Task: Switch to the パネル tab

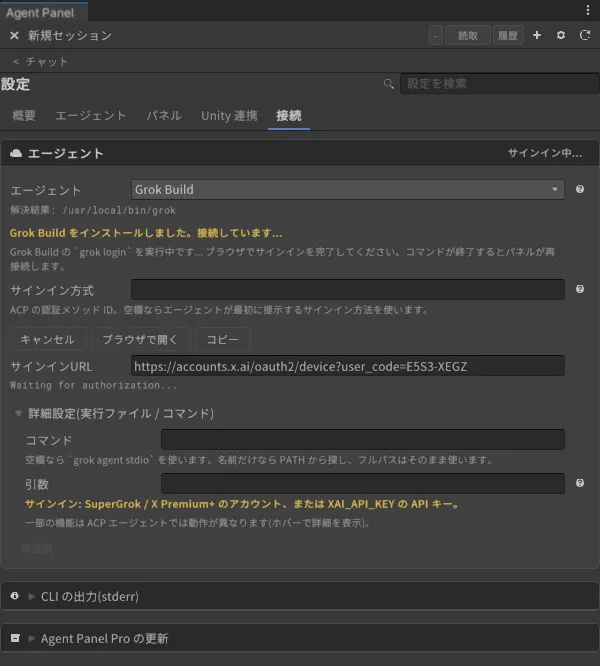Action: (x=164, y=116)
